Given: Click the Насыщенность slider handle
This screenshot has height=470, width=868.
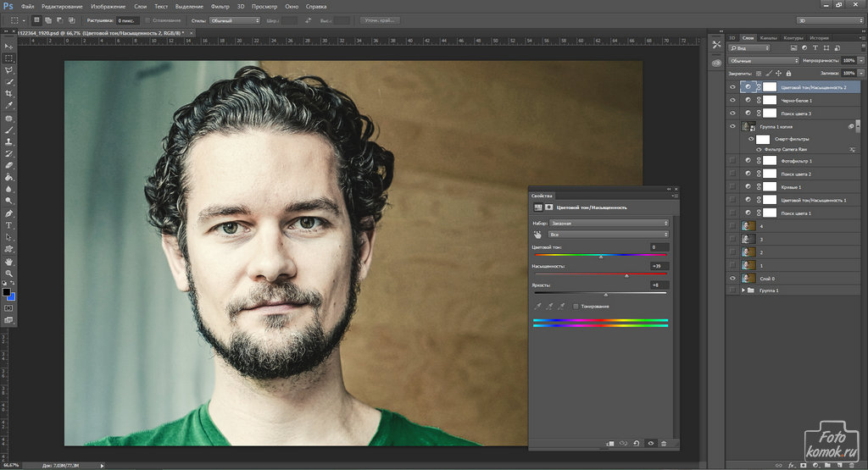Looking at the screenshot, I should point(626,275).
